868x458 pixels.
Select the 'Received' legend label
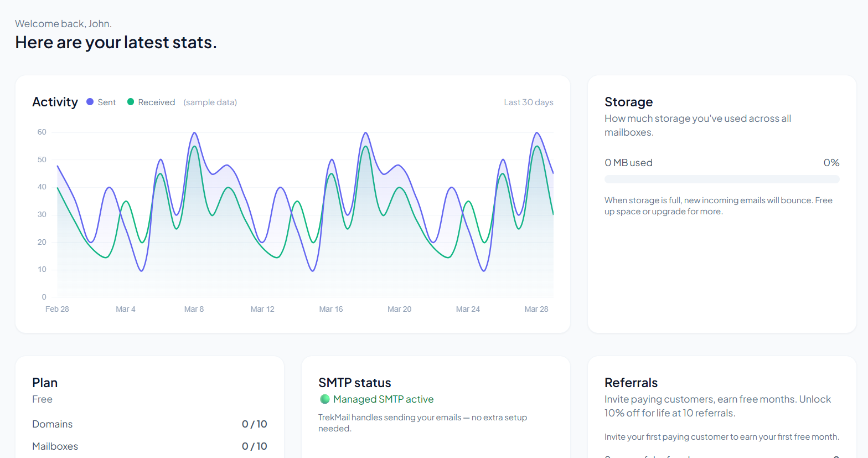(157, 102)
